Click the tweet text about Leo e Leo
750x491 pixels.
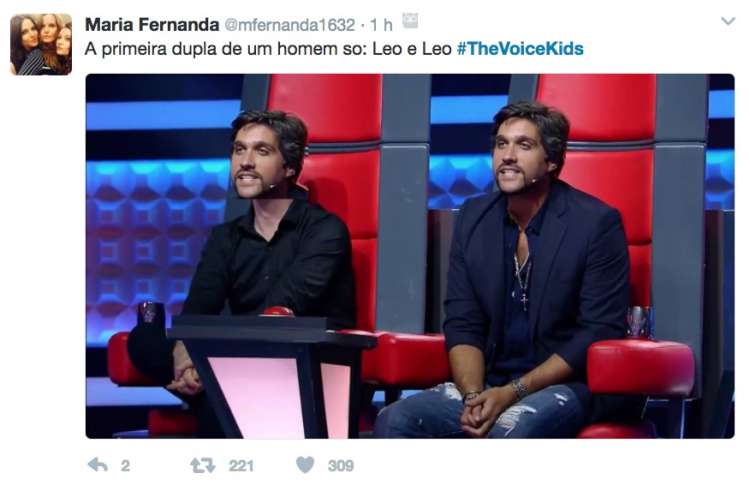pyautogui.click(x=268, y=49)
